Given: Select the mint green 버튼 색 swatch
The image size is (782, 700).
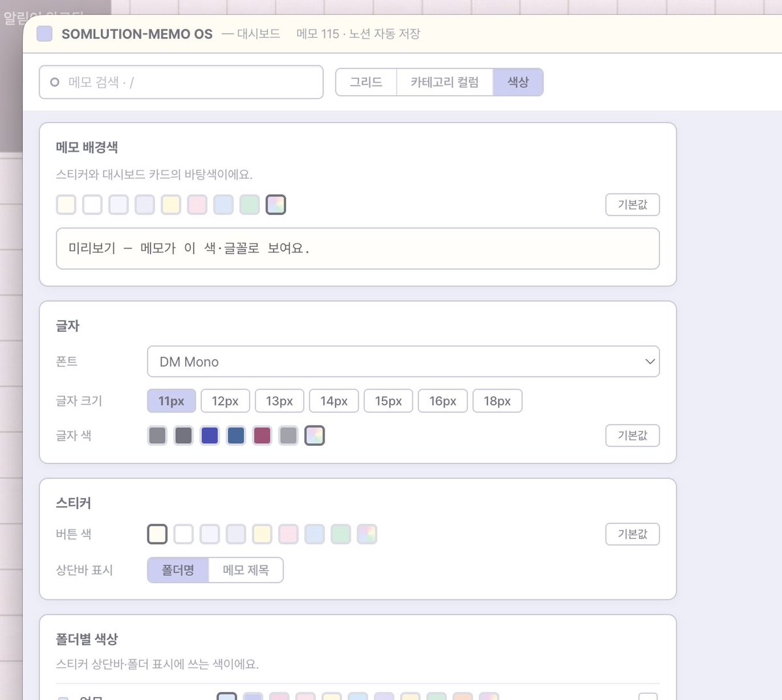Looking at the screenshot, I should pyautogui.click(x=341, y=534).
